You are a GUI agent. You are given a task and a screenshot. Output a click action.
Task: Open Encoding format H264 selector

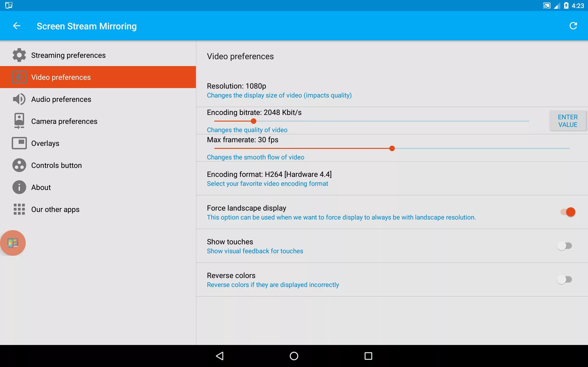point(269,178)
